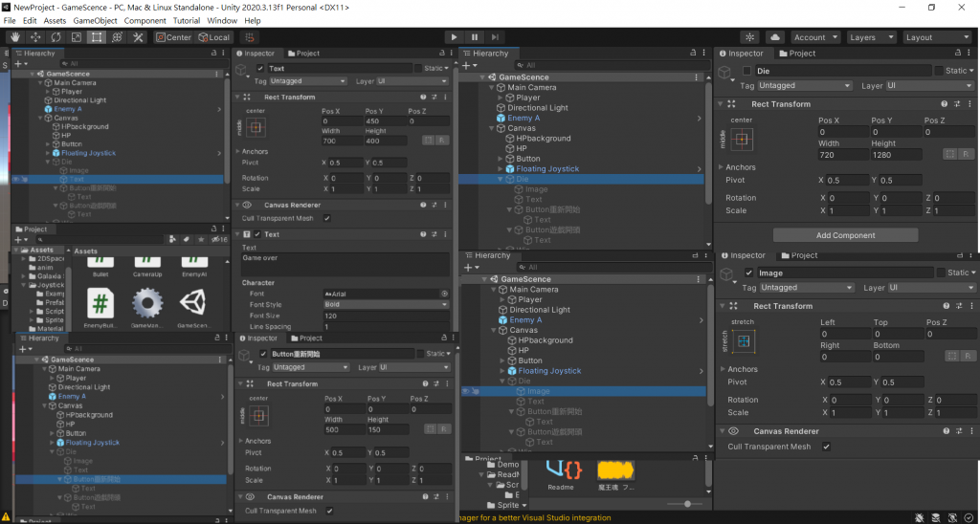
Task: Open the File menu
Action: click(10, 21)
